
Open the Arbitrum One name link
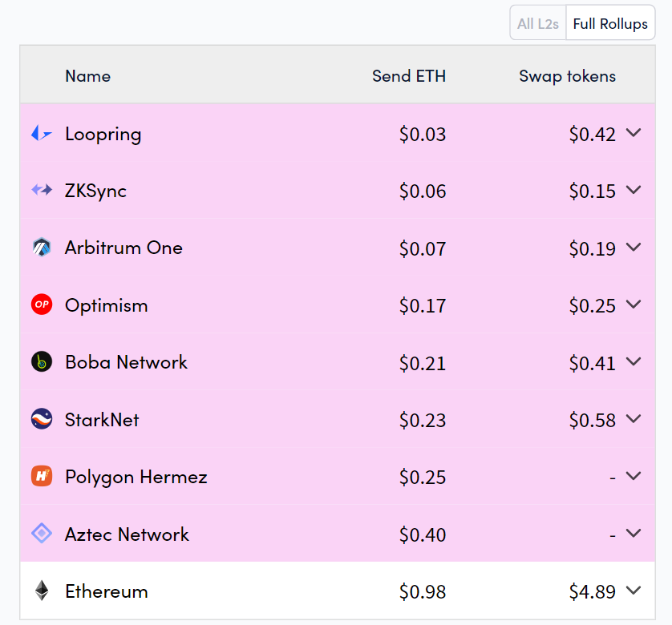tap(123, 248)
